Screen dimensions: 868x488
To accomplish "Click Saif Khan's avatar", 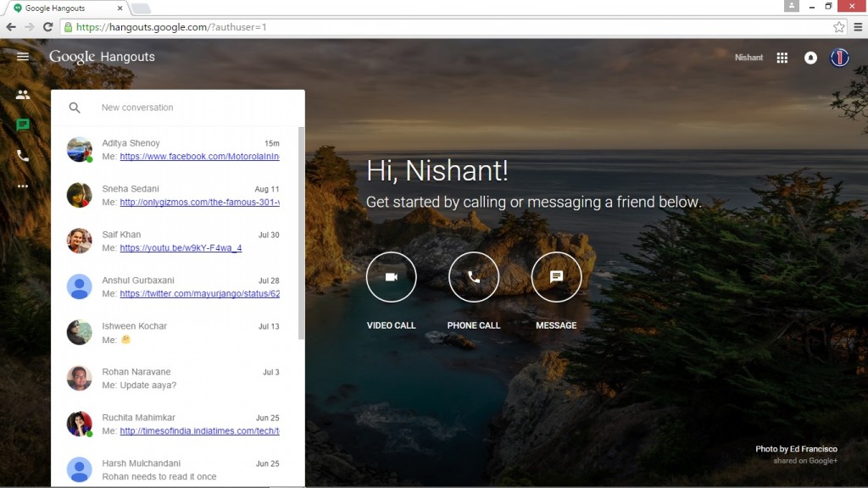I will click(x=79, y=241).
